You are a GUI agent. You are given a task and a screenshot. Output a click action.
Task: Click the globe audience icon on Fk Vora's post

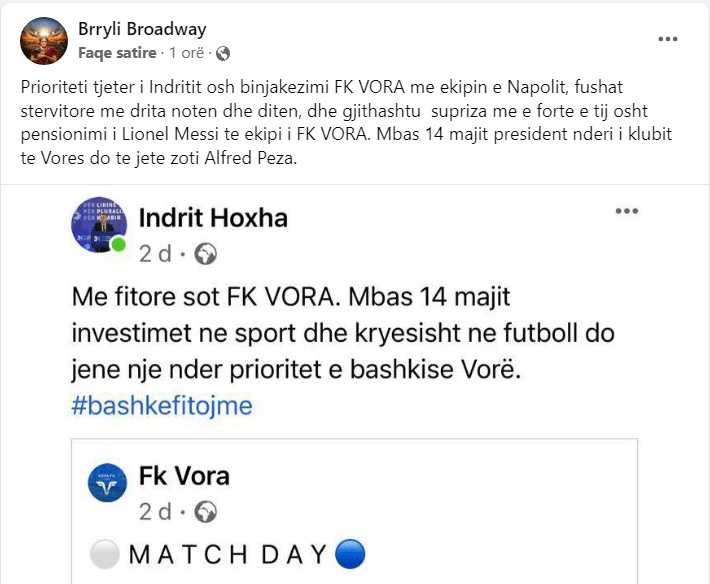pyautogui.click(x=207, y=513)
